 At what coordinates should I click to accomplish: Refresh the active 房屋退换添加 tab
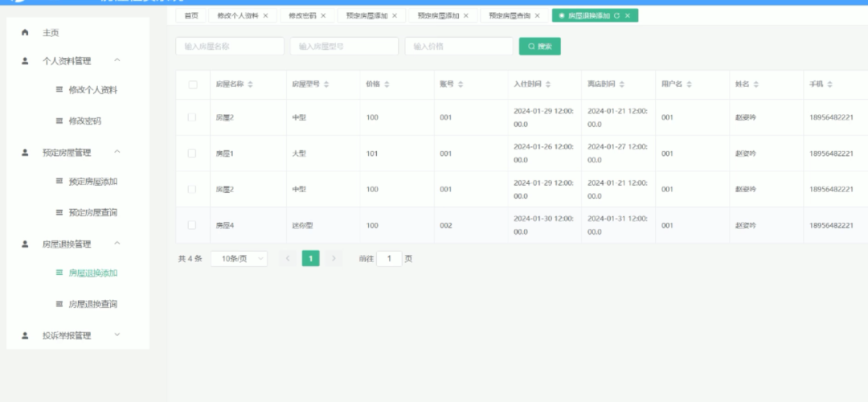[617, 15]
